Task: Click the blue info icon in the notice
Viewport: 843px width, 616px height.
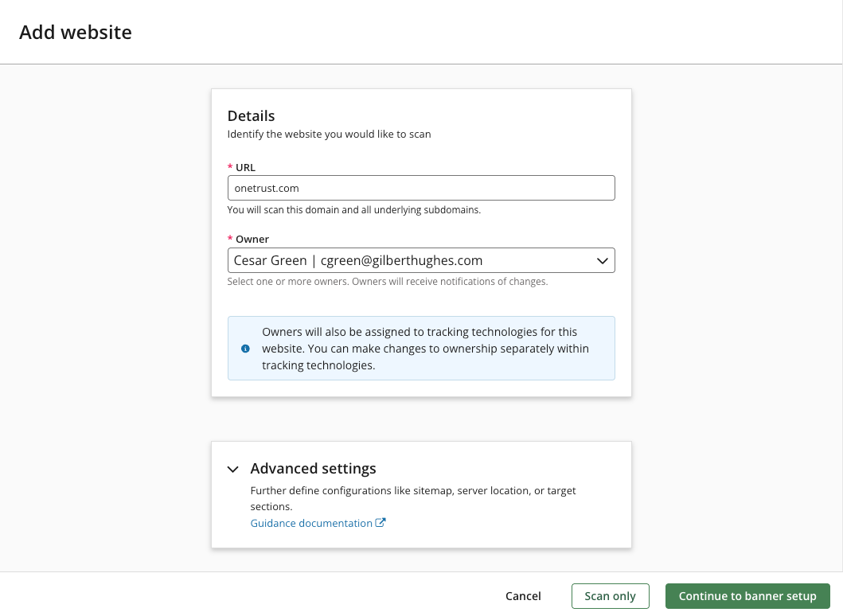Action: click(x=245, y=349)
